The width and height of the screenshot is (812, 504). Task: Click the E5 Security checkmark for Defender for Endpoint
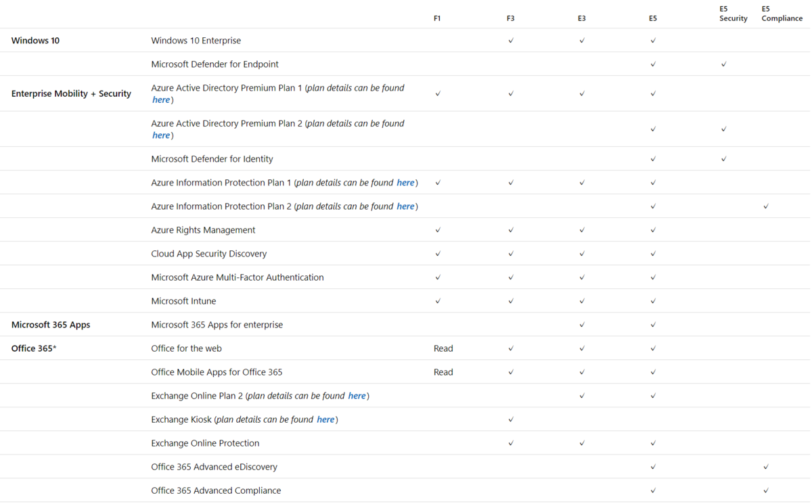pyautogui.click(x=724, y=64)
